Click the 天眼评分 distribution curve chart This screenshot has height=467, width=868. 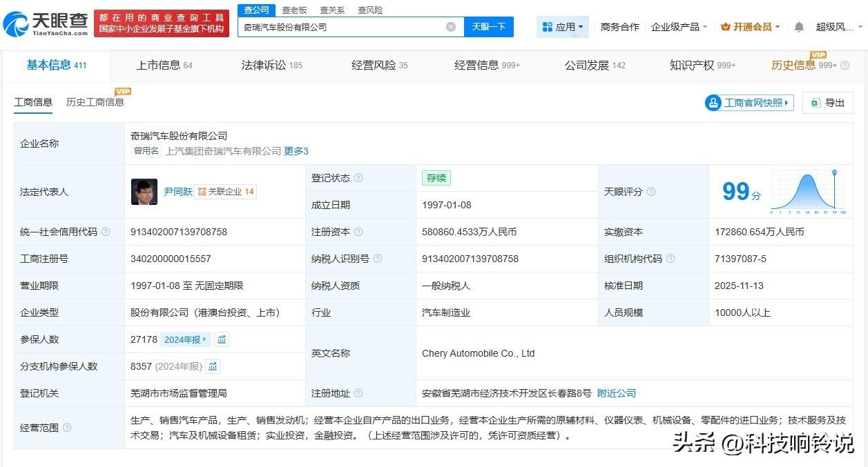click(808, 191)
